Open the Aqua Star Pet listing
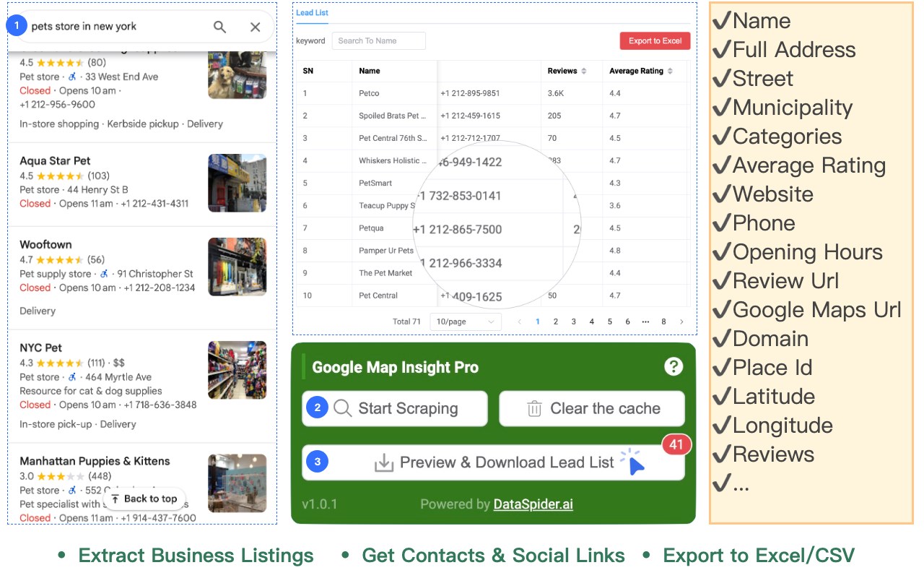 tap(55, 160)
